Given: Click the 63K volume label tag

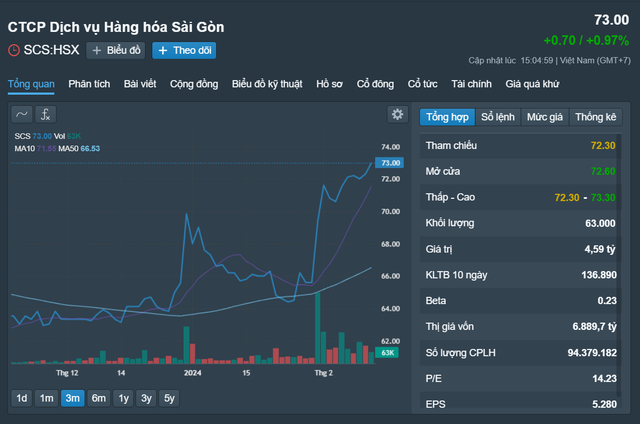Looking at the screenshot, I should tap(390, 353).
